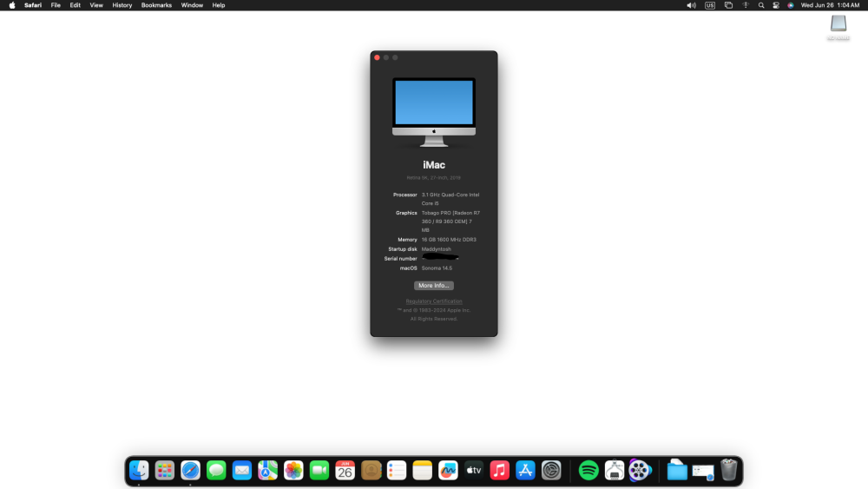
Task: Open the Bookmarks menu
Action: coord(156,5)
